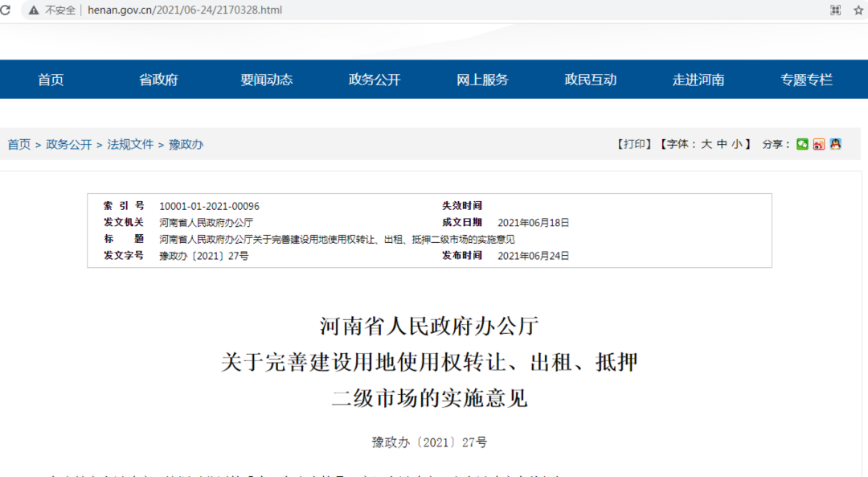Open the QR code icon in address bar

click(x=836, y=10)
